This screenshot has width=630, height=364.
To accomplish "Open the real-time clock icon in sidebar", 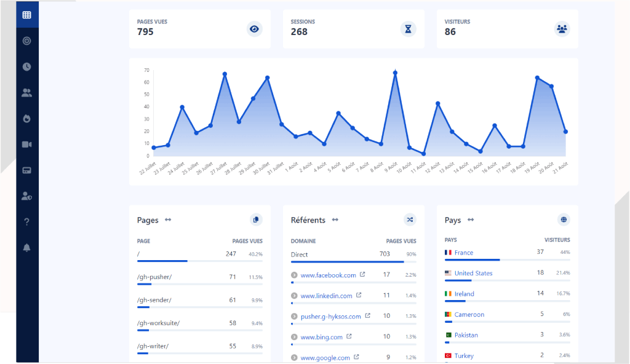I will point(27,66).
